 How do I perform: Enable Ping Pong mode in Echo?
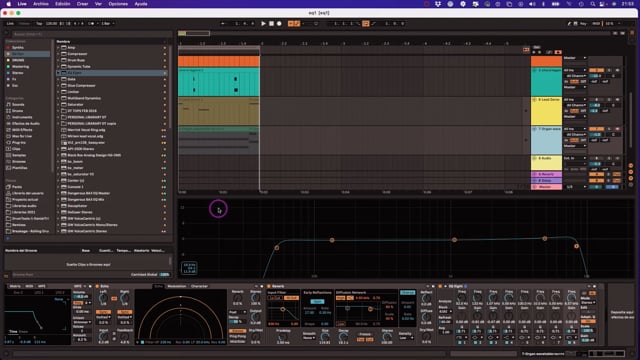click(x=237, y=336)
